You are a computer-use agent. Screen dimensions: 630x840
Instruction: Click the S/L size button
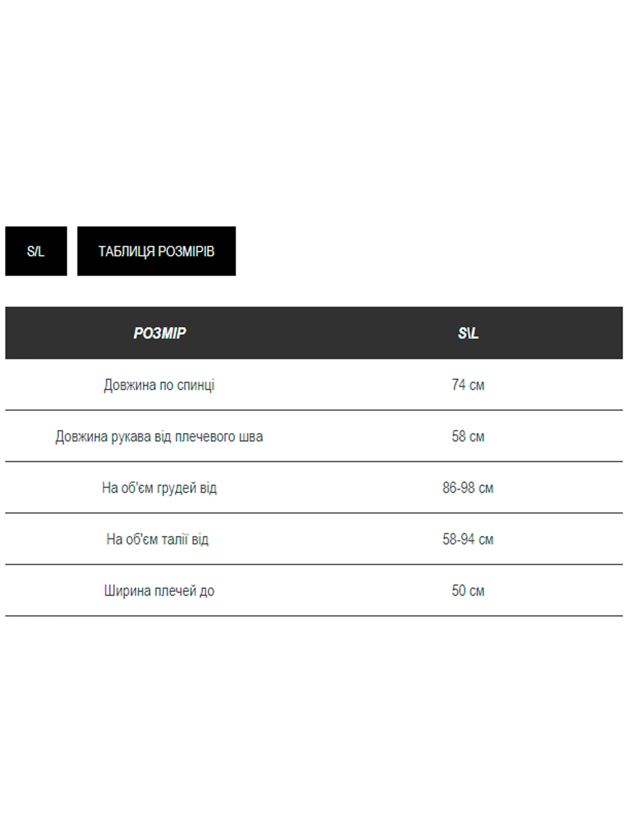pyautogui.click(x=36, y=251)
